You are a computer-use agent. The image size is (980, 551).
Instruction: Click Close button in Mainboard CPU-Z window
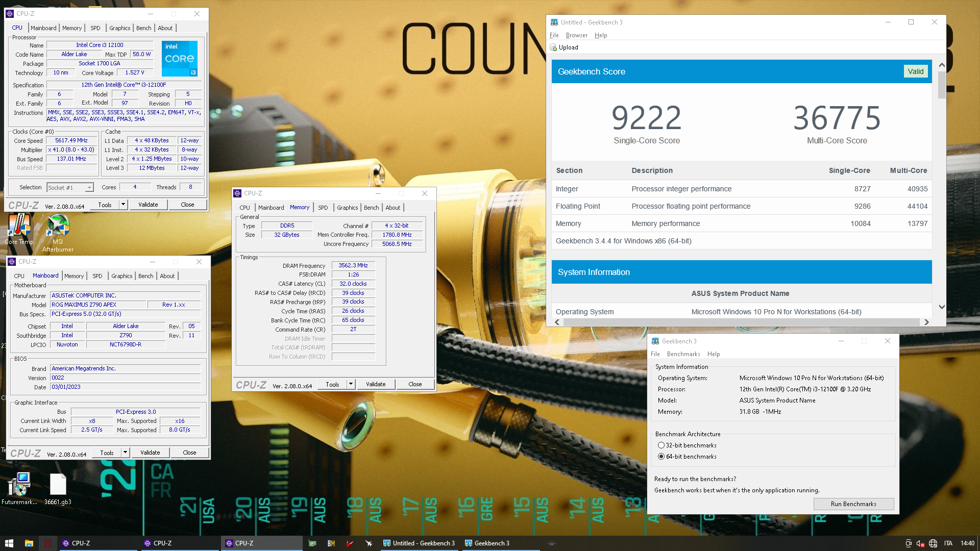coord(189,453)
